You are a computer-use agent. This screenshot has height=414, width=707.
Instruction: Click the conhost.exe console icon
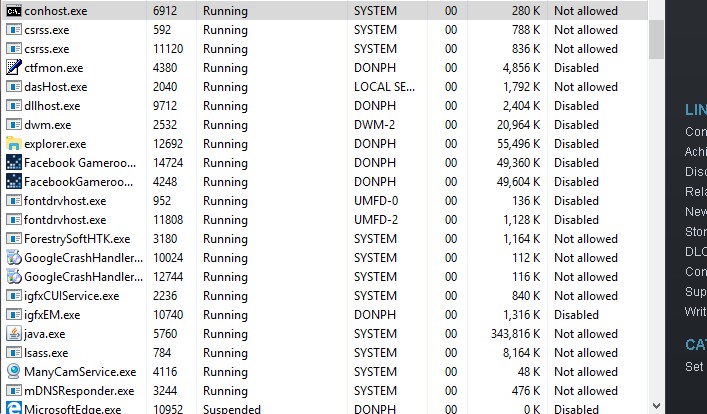click(14, 11)
